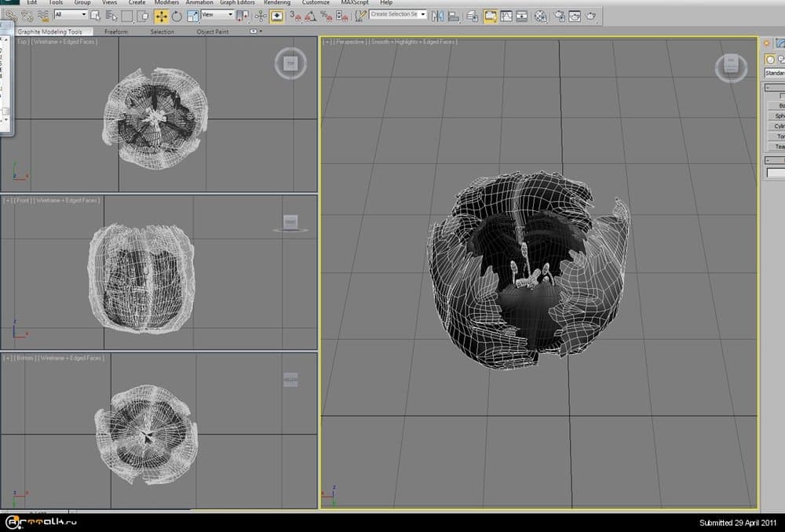785x532 pixels.
Task: Click the Unlink Selection tool
Action: click(x=27, y=16)
